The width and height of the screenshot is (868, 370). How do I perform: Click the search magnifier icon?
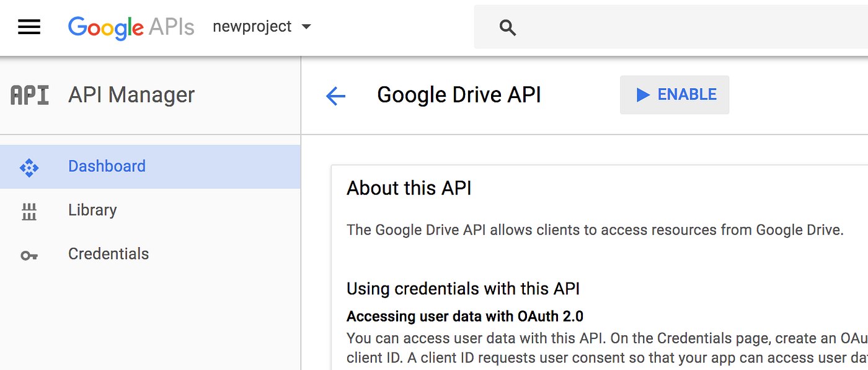click(x=508, y=27)
